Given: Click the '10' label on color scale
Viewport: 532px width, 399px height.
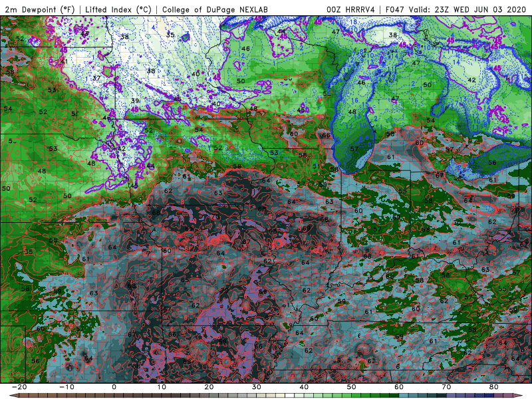Looking at the screenshot, I should coord(162,387).
